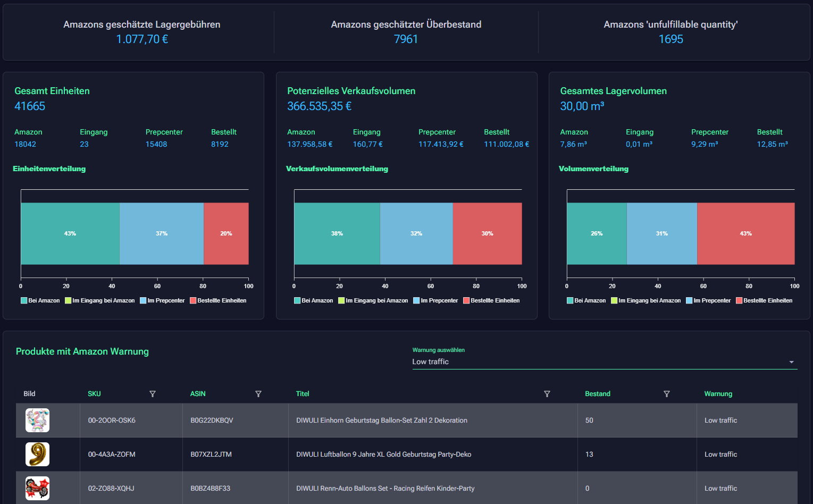
Task: Click the green 43% bar segment in Einheitenverteilung
Action: [x=70, y=233]
